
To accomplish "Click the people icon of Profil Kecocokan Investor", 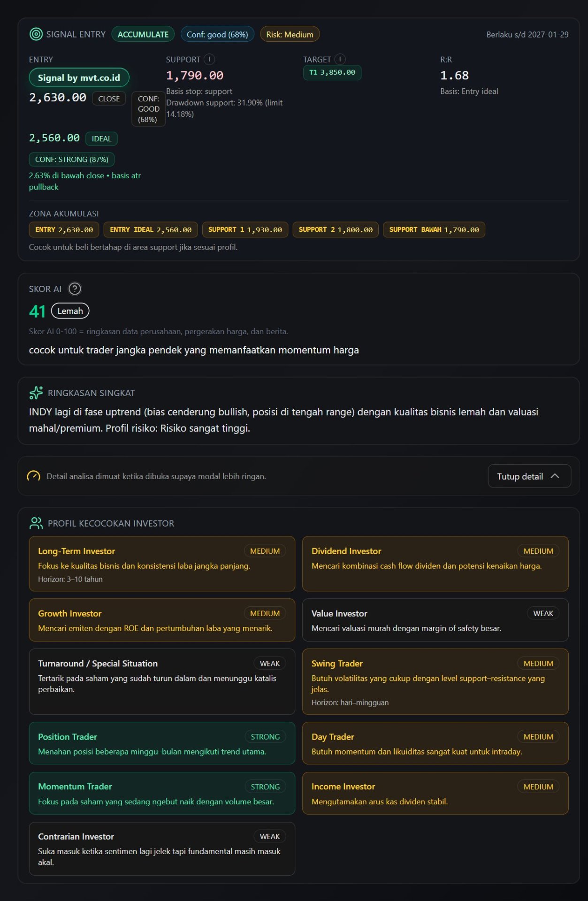I will [x=36, y=523].
